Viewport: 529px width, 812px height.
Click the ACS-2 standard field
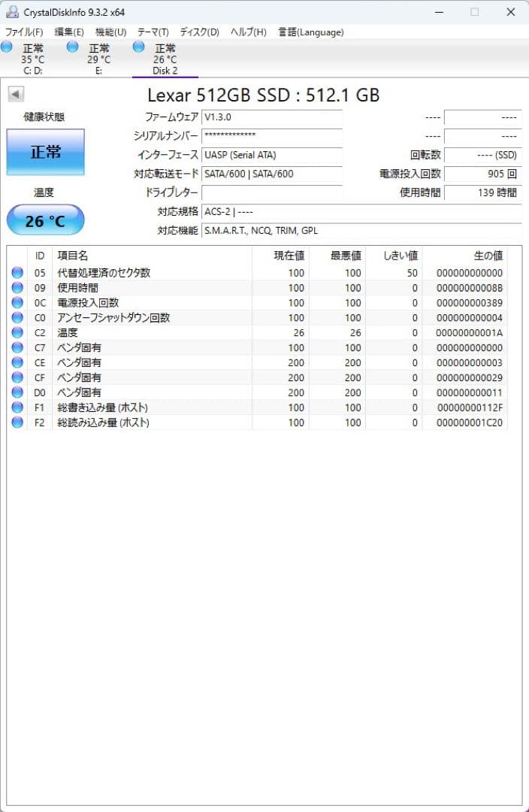(x=361, y=211)
